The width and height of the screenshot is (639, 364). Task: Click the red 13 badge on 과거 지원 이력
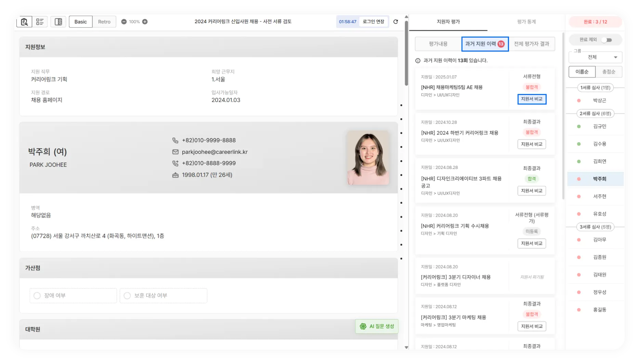501,44
